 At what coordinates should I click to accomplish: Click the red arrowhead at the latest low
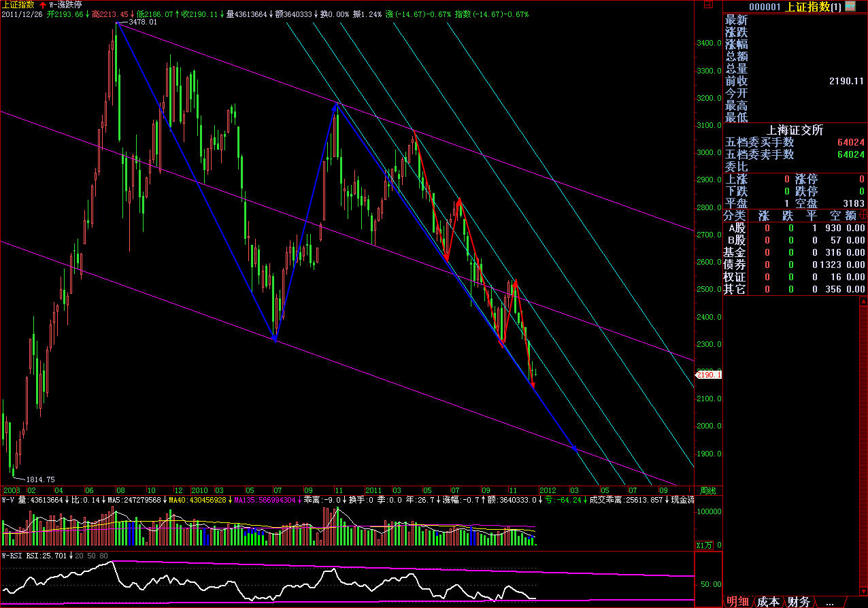[533, 386]
